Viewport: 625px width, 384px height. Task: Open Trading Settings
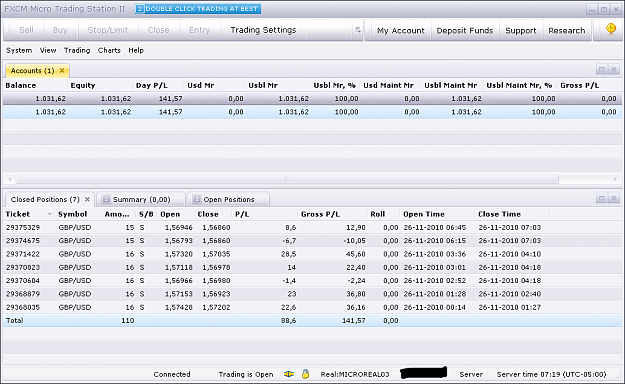(x=263, y=30)
